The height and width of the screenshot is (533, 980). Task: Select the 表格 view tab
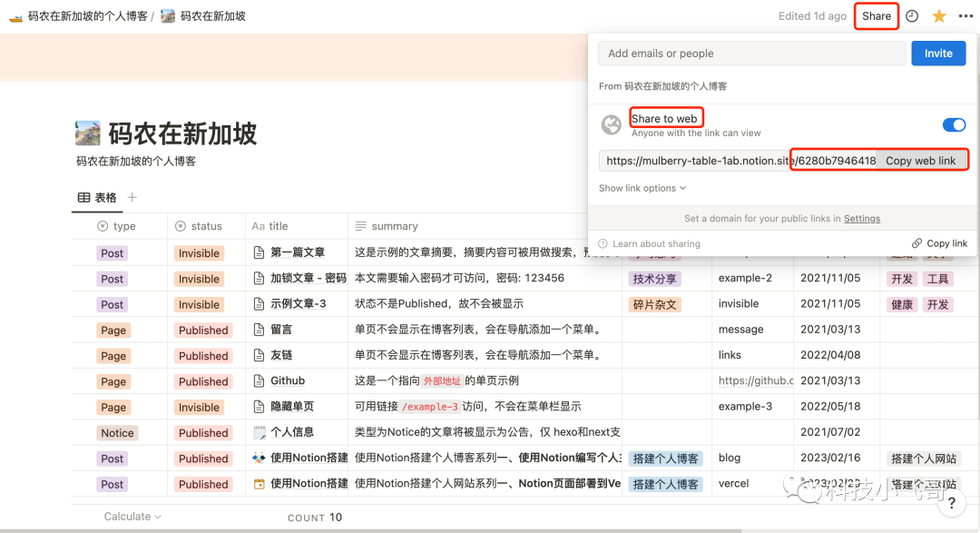pos(97,198)
